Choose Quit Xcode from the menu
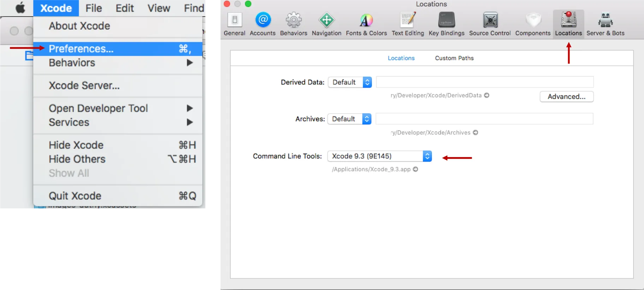The height and width of the screenshot is (290, 644). tap(118, 196)
